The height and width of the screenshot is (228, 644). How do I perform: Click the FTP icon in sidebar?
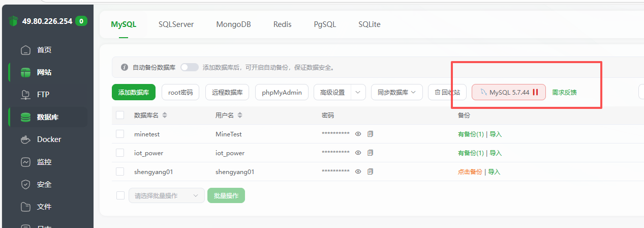[x=25, y=95]
